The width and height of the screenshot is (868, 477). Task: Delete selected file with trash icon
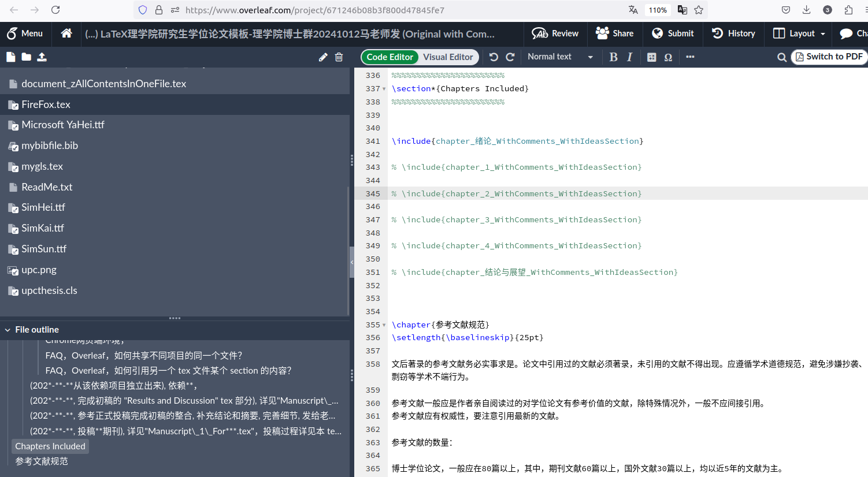click(339, 57)
